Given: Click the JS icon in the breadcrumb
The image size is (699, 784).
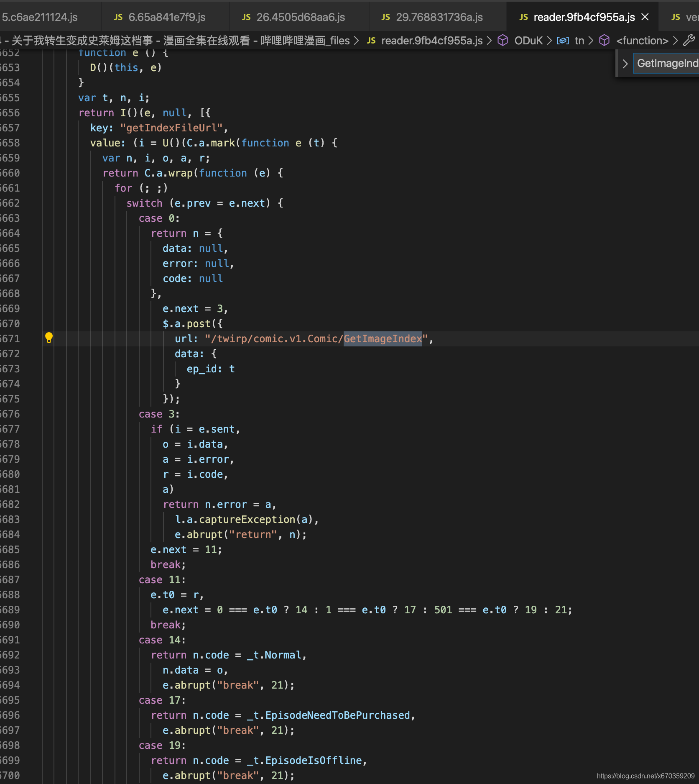Looking at the screenshot, I should [371, 41].
